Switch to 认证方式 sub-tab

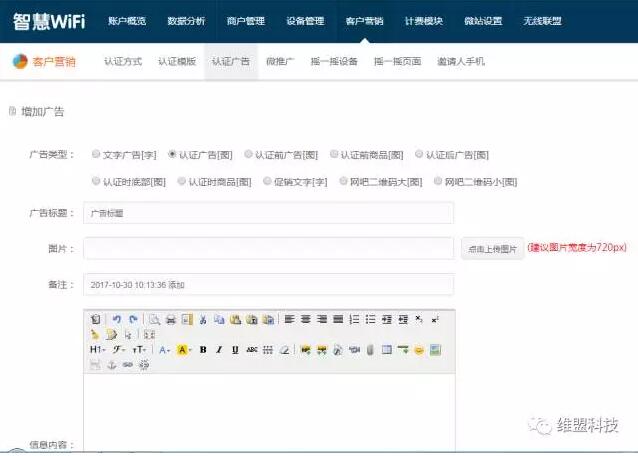[x=123, y=61]
